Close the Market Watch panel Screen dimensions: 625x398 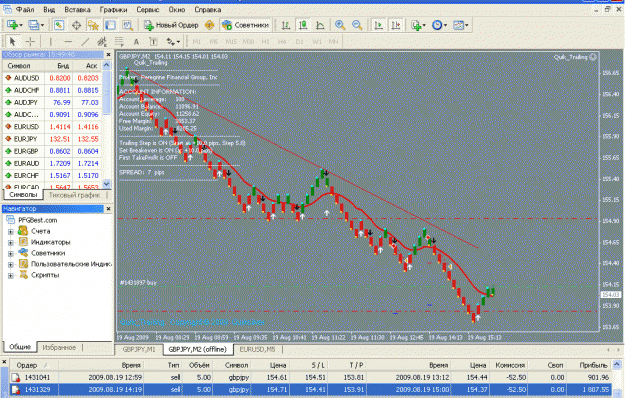point(108,54)
